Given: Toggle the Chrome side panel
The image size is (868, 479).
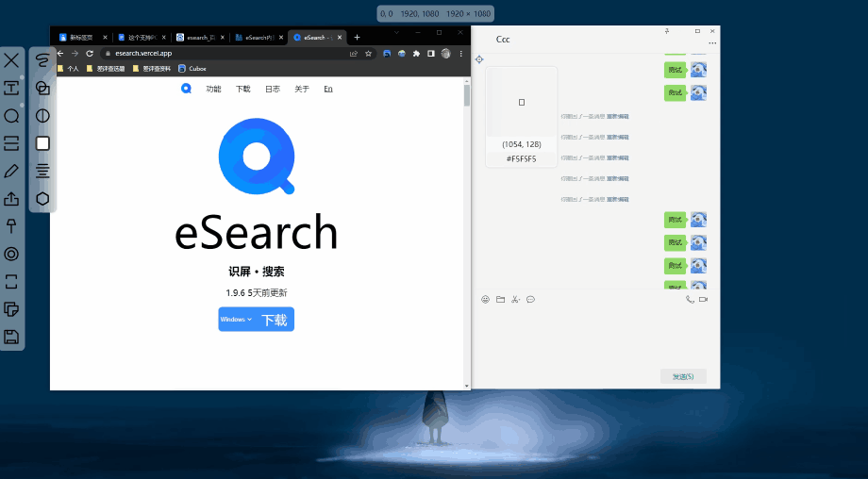Looking at the screenshot, I should pos(430,54).
